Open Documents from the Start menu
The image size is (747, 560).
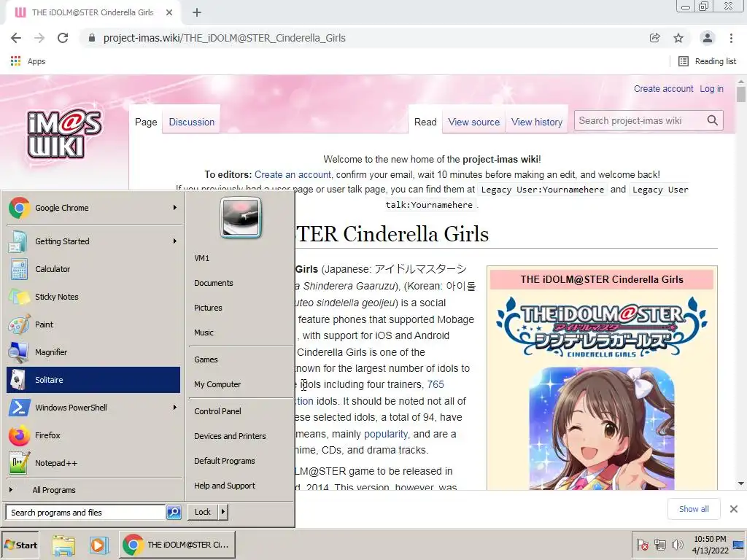click(x=214, y=283)
